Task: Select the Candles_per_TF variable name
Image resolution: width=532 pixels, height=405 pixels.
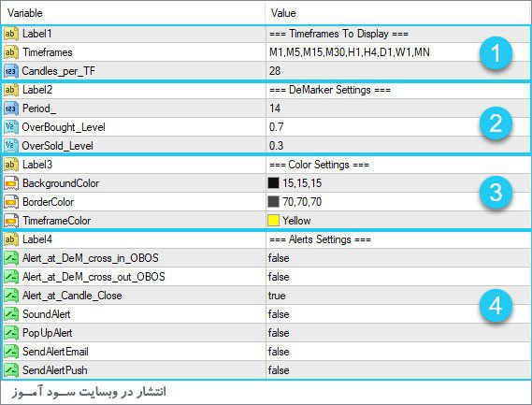Action: click(x=58, y=71)
